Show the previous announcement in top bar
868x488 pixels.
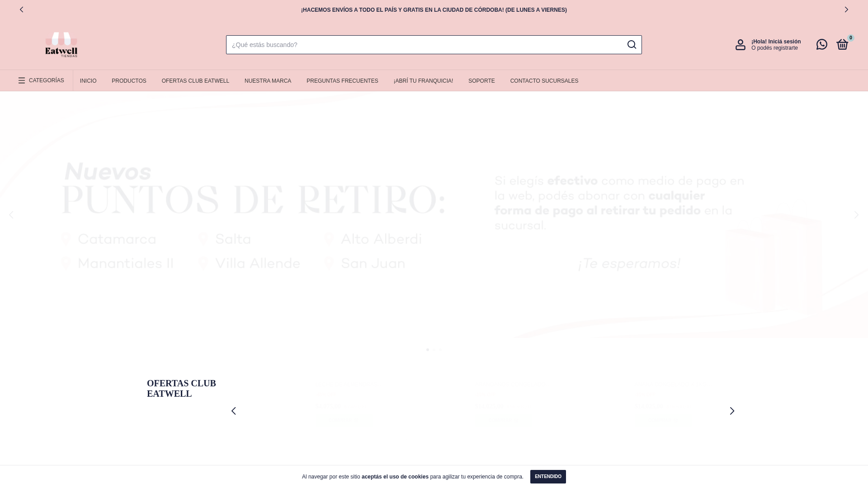21,9
